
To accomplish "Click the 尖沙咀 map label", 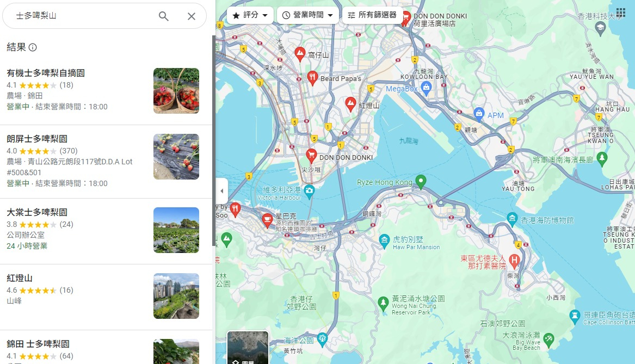I will (x=311, y=170).
